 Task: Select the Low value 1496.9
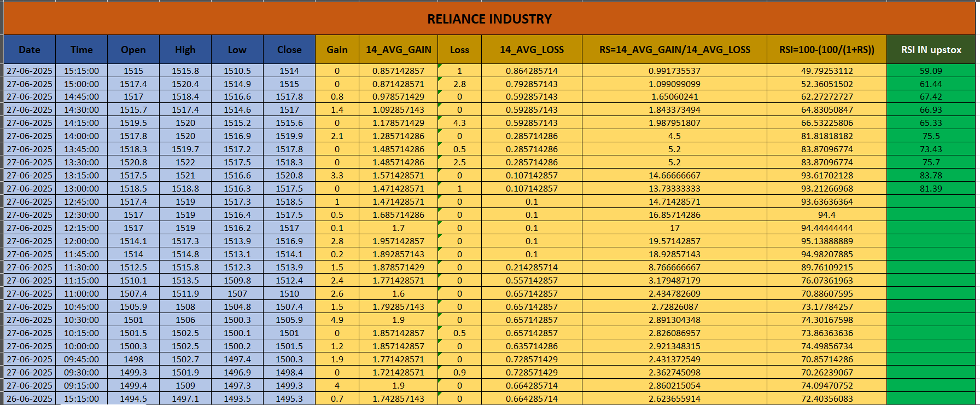[237, 373]
